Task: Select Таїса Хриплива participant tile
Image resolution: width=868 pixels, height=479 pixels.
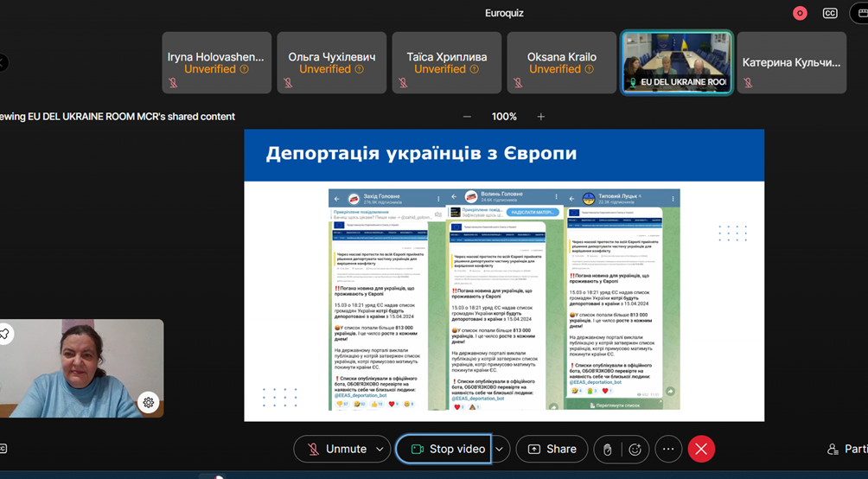Action: pos(447,62)
